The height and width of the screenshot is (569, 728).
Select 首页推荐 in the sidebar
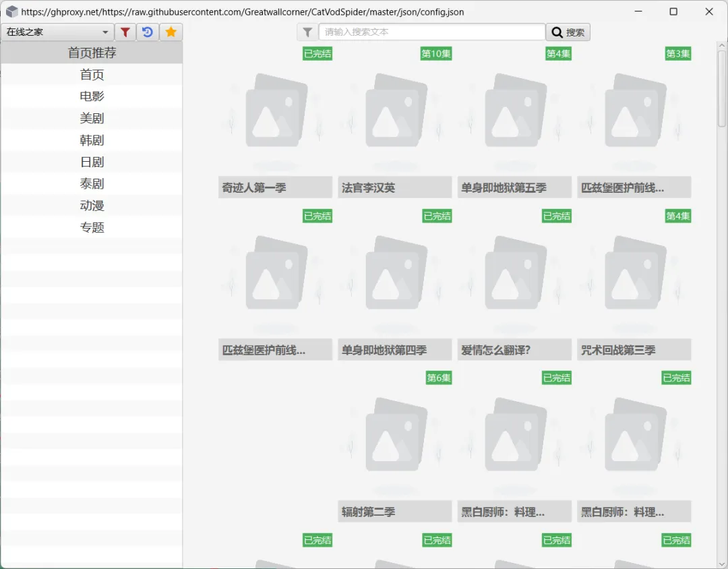pos(92,53)
